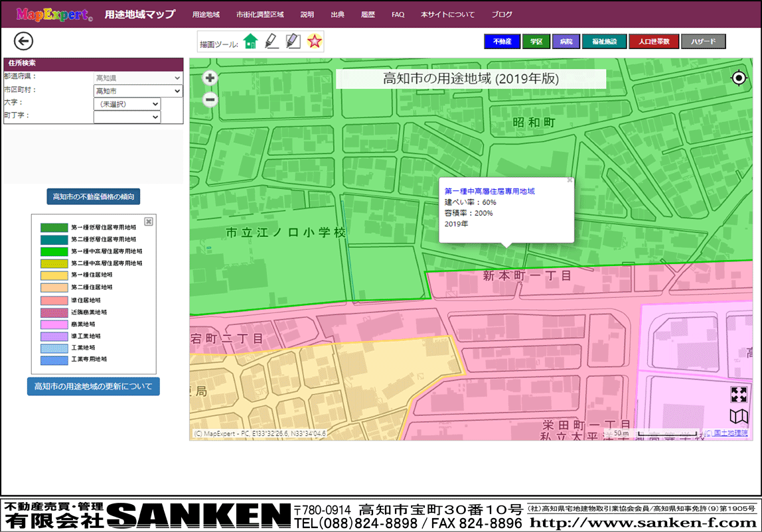
Task: Open the FAQ menu item
Action: (x=398, y=14)
